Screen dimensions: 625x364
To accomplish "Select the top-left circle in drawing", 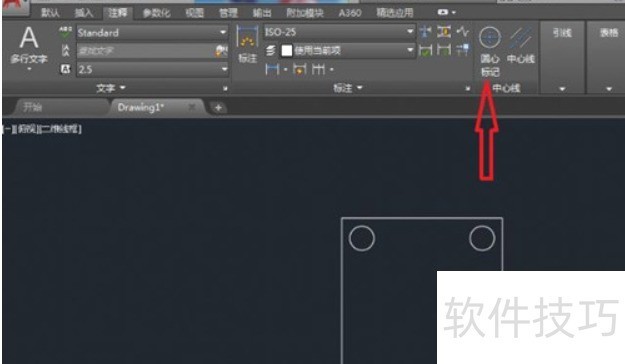I will pos(362,238).
